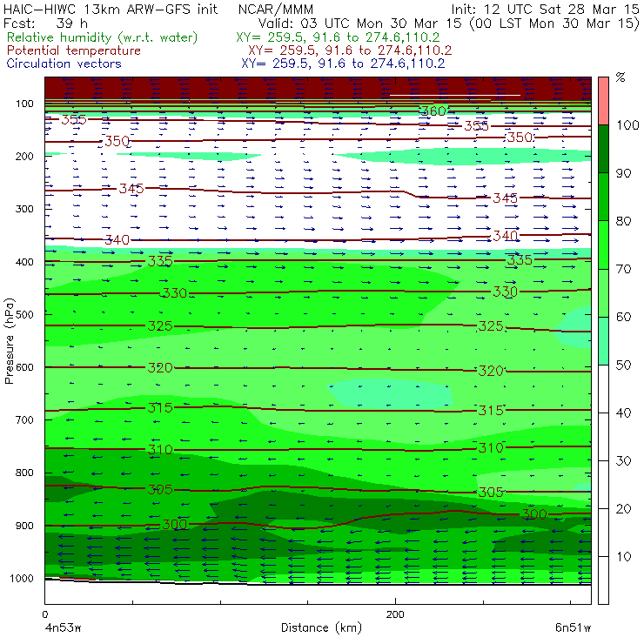
Task: Select the '200' distance axis tick label
Action: [395, 614]
